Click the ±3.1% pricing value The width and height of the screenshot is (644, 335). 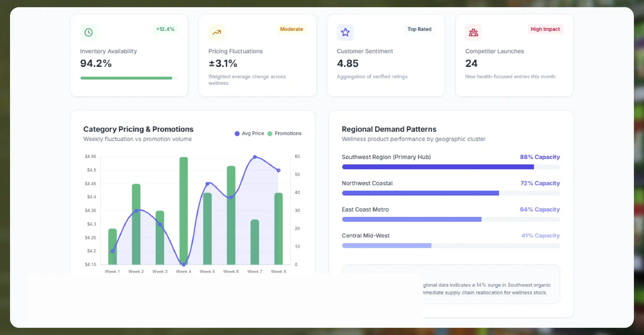(x=223, y=64)
